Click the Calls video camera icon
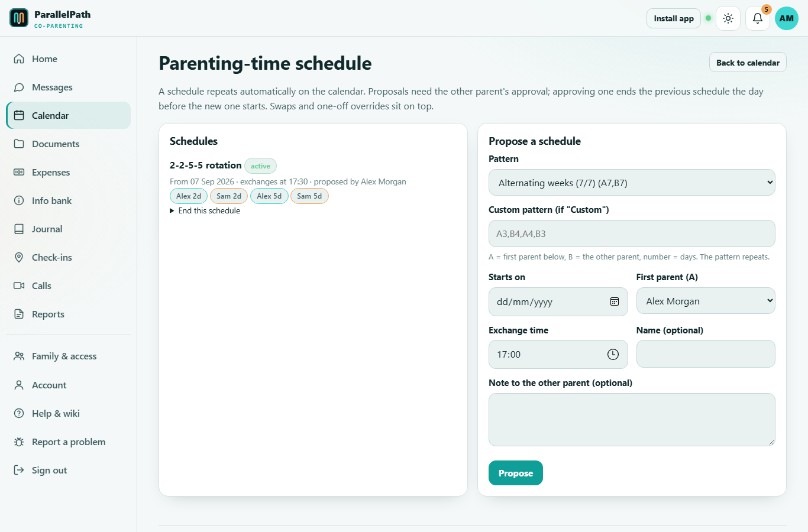Screen dimensions: 808x532 [19, 286]
